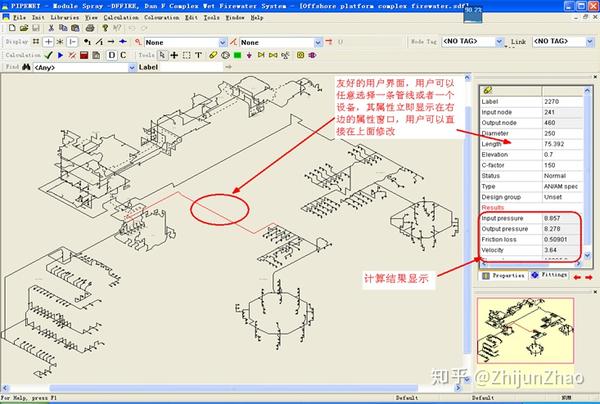Screen dimensions: 600x404
Task: Switch to the Fittings tab
Action: click(550, 275)
